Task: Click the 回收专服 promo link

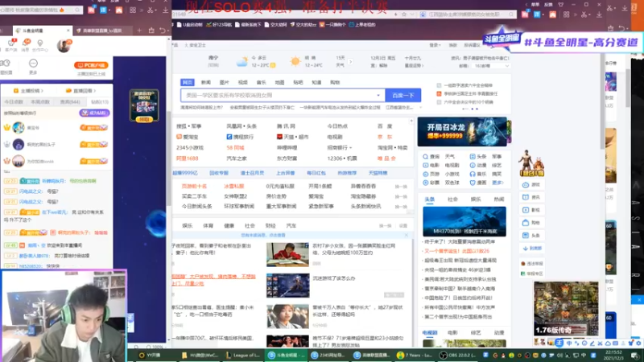Action: tap(219, 173)
